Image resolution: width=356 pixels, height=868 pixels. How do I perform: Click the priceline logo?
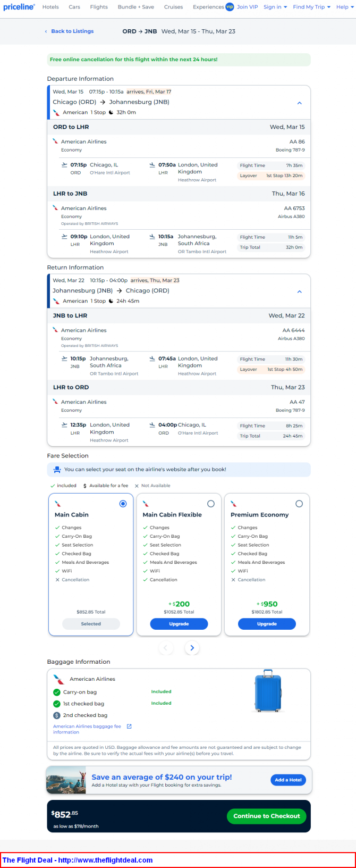(19, 7)
